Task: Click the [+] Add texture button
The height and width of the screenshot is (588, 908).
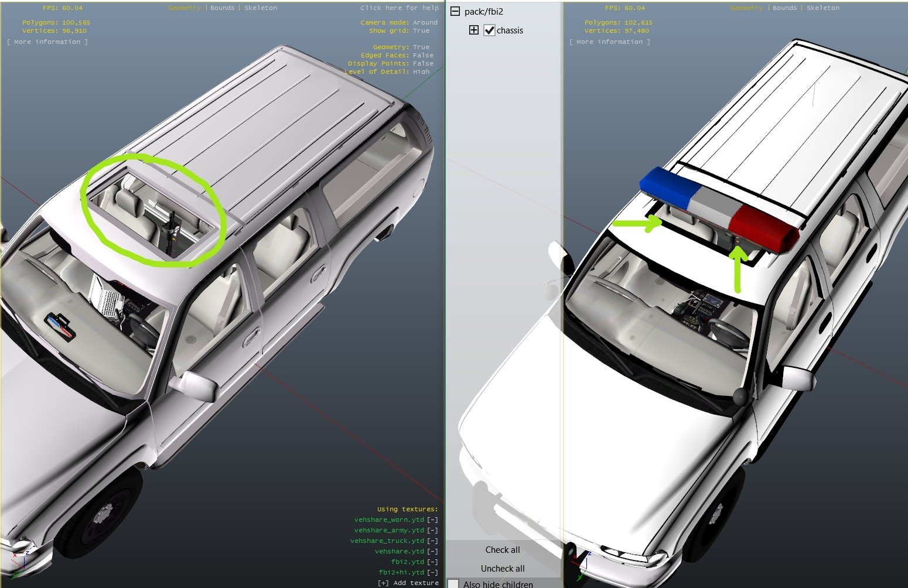Action: [x=408, y=583]
